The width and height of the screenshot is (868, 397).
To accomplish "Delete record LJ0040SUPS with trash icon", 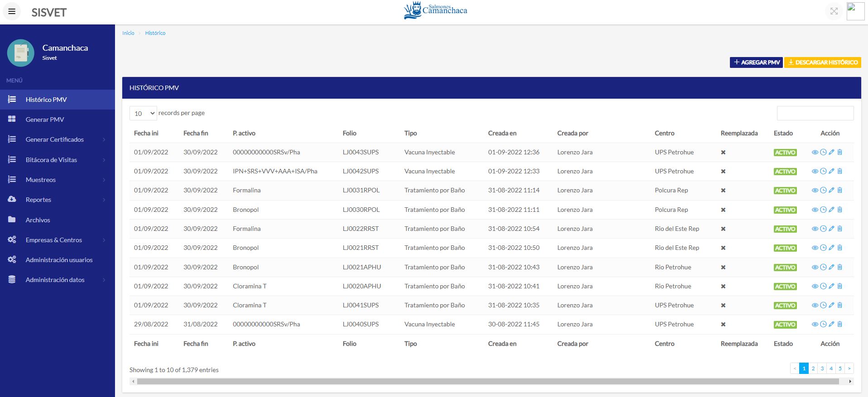I will pyautogui.click(x=840, y=325).
